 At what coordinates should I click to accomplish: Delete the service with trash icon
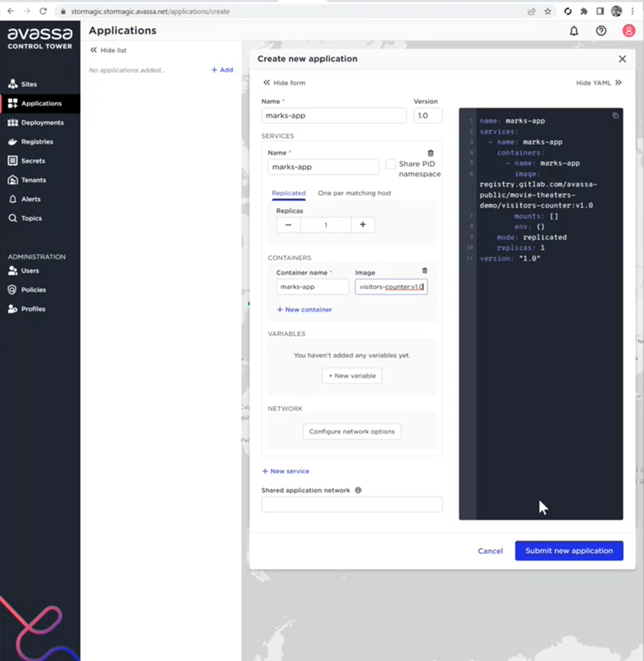tap(430, 153)
